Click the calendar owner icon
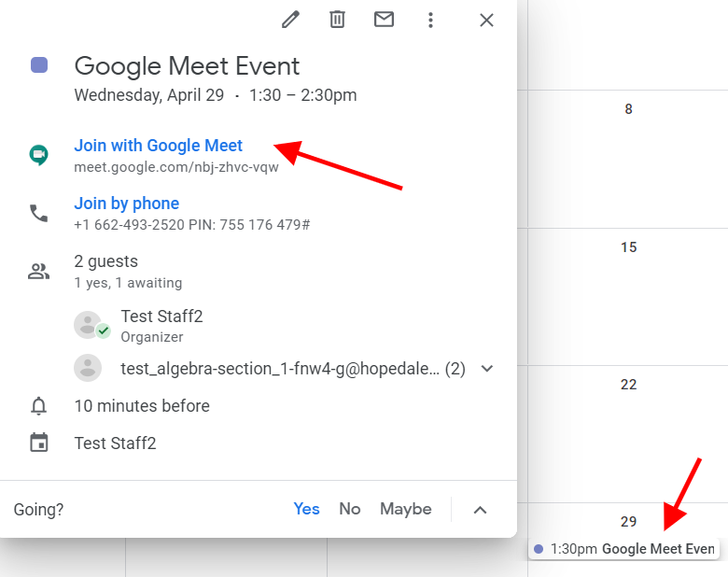 pos(39,443)
